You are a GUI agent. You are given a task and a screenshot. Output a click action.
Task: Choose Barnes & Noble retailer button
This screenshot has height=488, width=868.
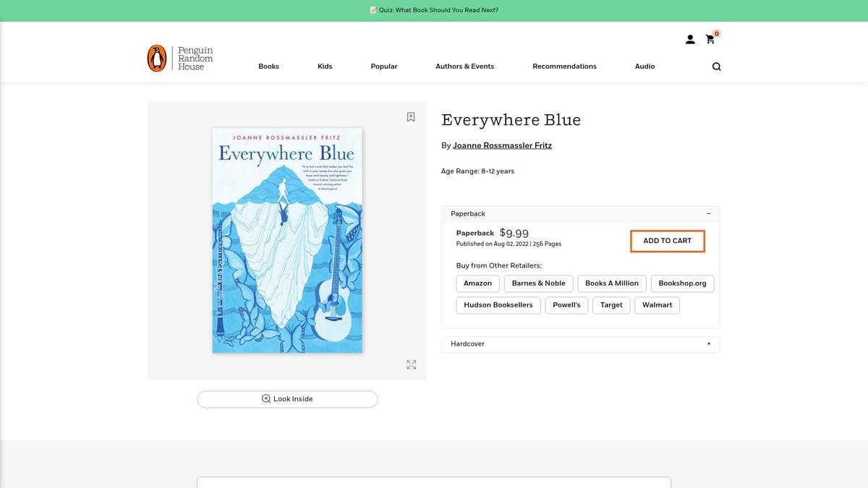coord(538,283)
